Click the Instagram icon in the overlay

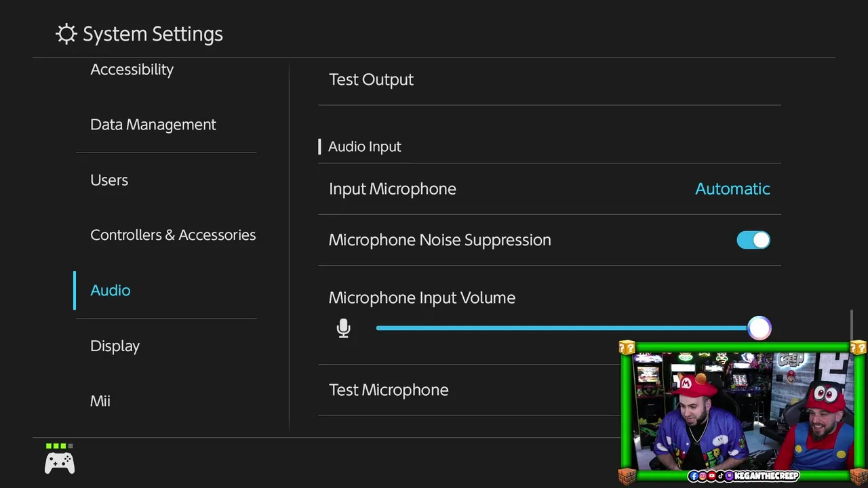[703, 476]
